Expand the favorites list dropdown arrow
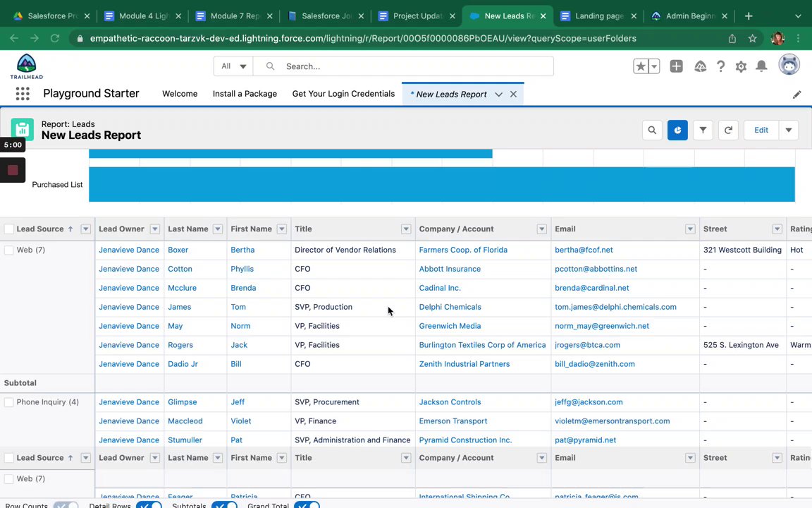 click(x=654, y=66)
